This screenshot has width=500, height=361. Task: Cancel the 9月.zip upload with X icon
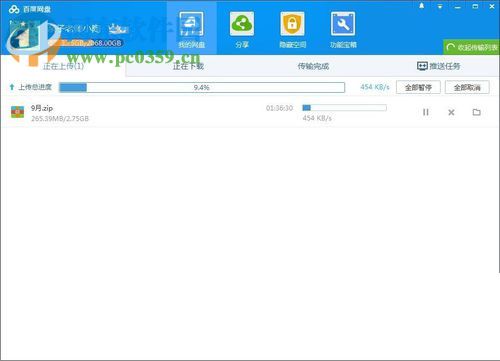pos(451,112)
